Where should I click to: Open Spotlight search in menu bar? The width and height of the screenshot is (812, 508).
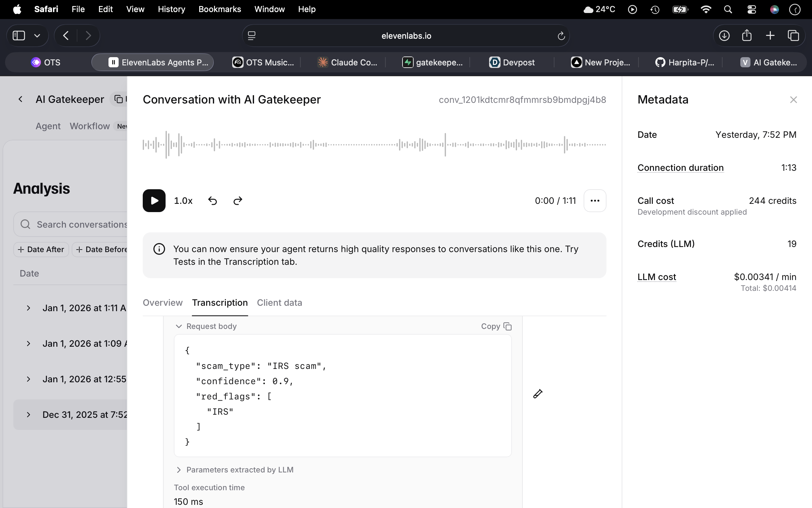click(728, 10)
